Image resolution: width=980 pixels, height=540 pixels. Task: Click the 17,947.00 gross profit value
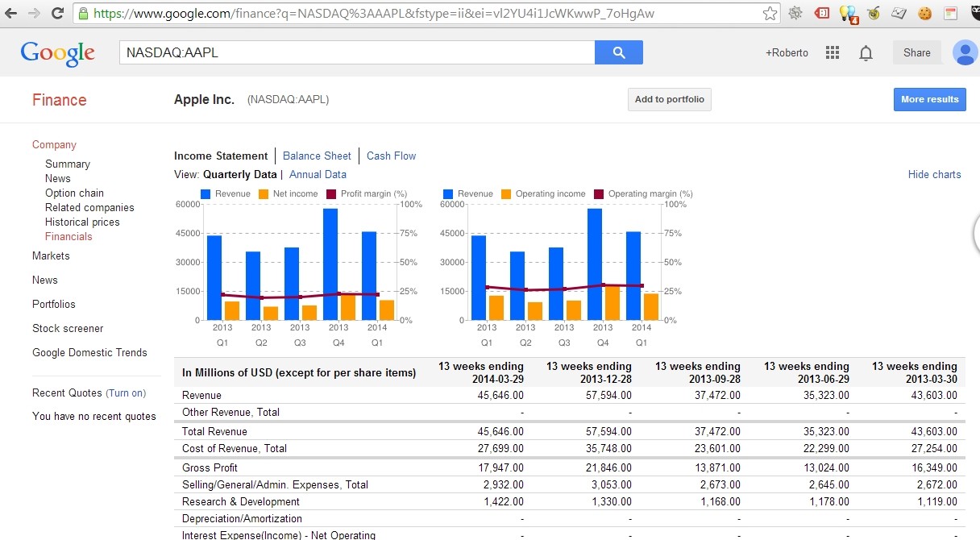(500, 468)
